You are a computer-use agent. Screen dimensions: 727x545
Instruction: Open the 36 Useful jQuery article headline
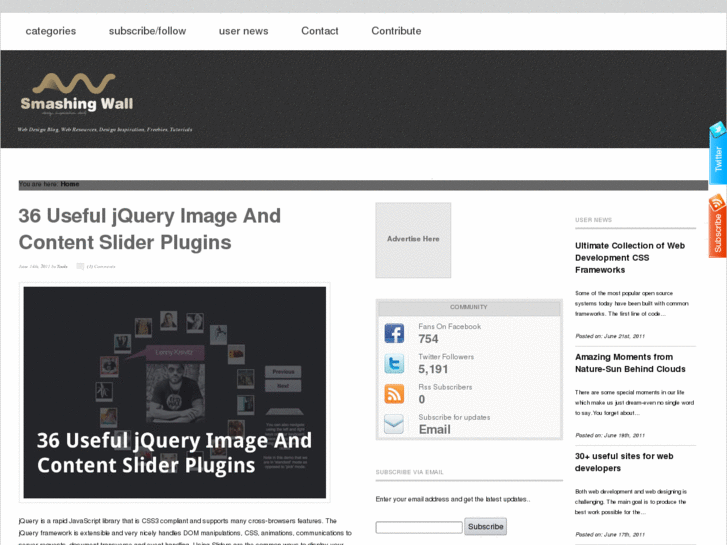[x=149, y=229]
